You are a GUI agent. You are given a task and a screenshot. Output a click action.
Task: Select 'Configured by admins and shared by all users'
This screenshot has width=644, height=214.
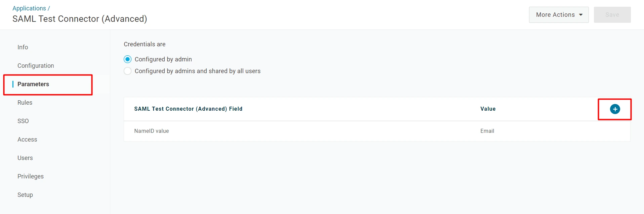(x=128, y=71)
